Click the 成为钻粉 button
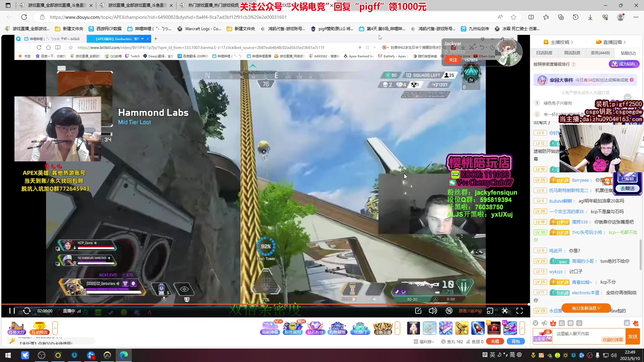Screen dimensions: 644x362 (x=624, y=64)
